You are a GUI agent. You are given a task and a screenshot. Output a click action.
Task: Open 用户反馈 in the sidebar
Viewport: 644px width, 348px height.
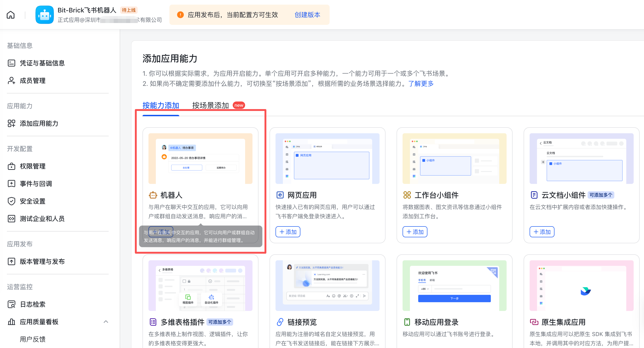[32, 339]
